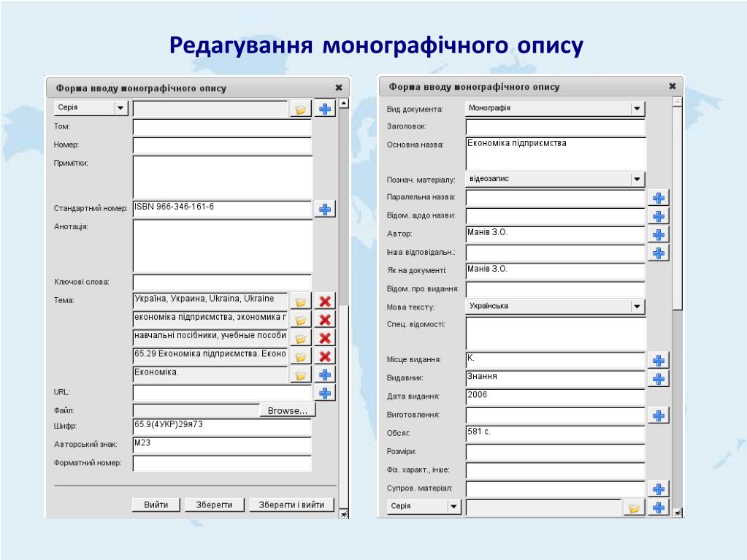Screen dimensions: 747x560
Task: Click the Як на документі field
Action: point(556,272)
